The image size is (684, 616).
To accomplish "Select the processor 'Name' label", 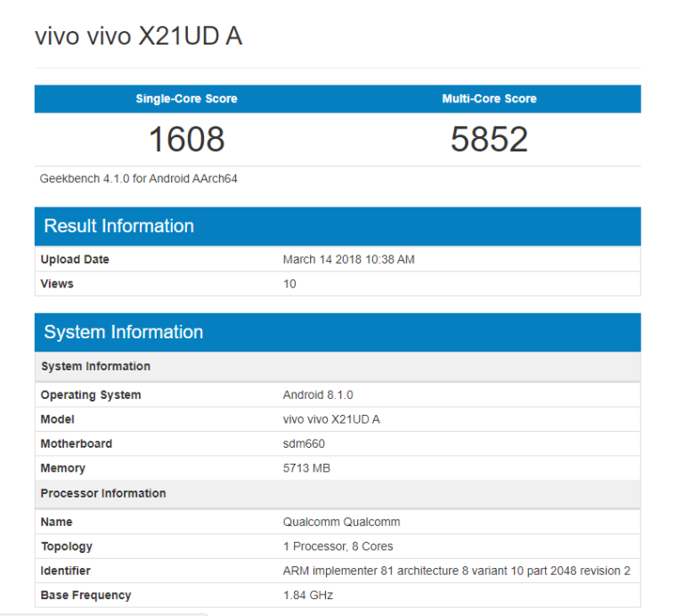I will [56, 523].
